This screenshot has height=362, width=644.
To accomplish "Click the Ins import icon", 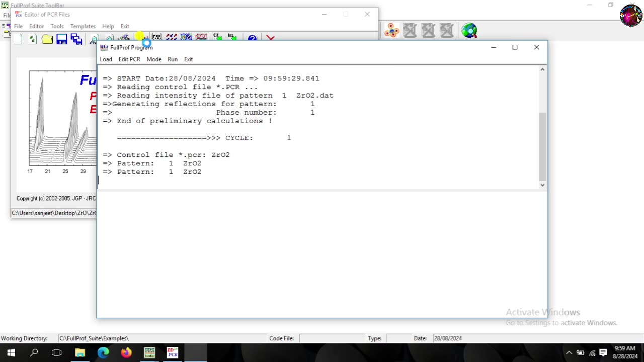I will pos(232,37).
